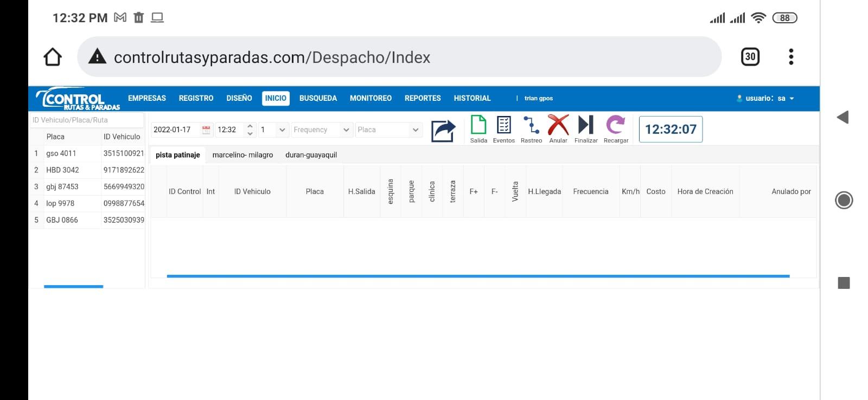Viewport: 868px width, 400px height.
Task: Click the ID Control column header
Action: [184, 191]
